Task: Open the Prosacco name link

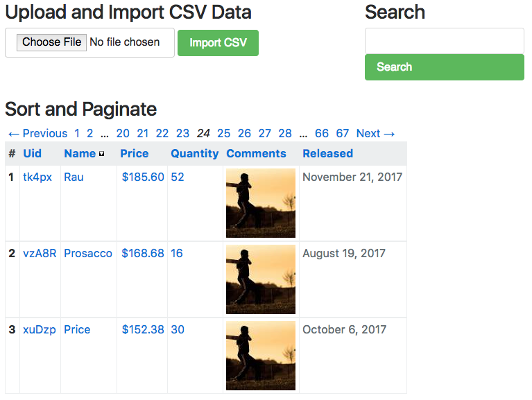Action: click(x=88, y=254)
